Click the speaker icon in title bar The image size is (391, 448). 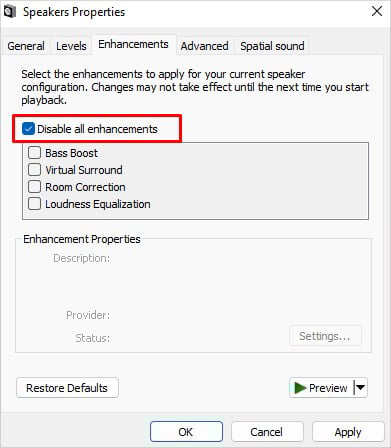9,12
